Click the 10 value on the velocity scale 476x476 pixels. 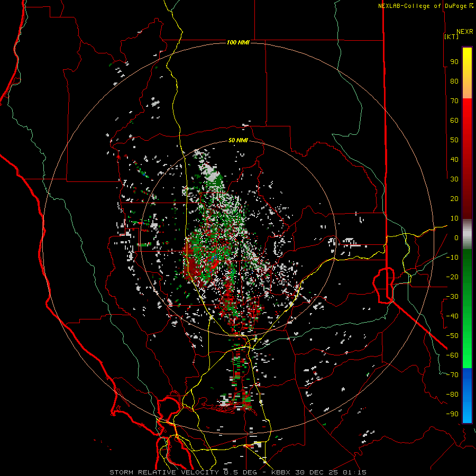pos(454,218)
